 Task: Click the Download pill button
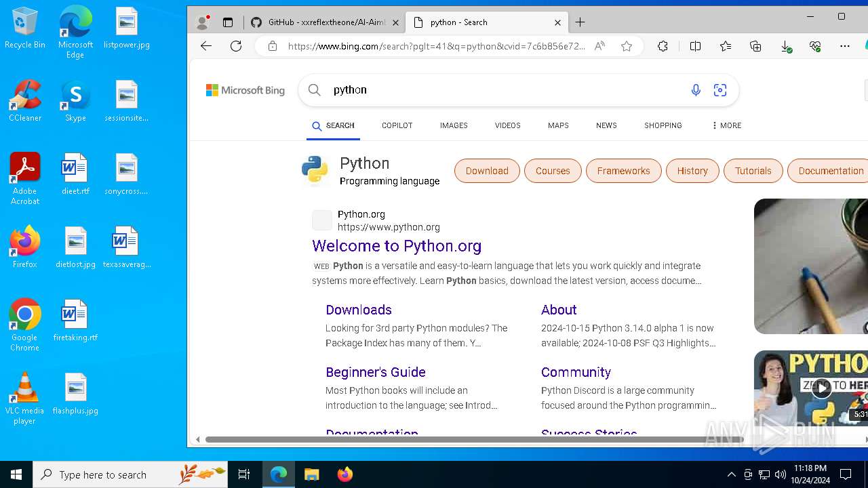click(x=487, y=171)
